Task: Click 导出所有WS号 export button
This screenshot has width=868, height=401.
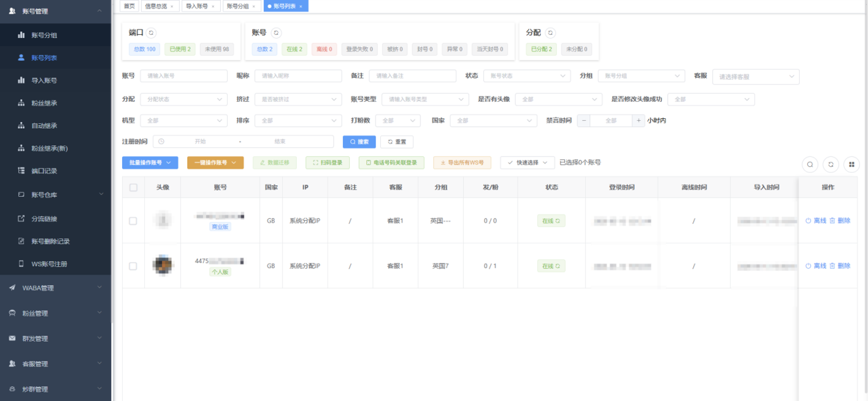Action: click(462, 163)
